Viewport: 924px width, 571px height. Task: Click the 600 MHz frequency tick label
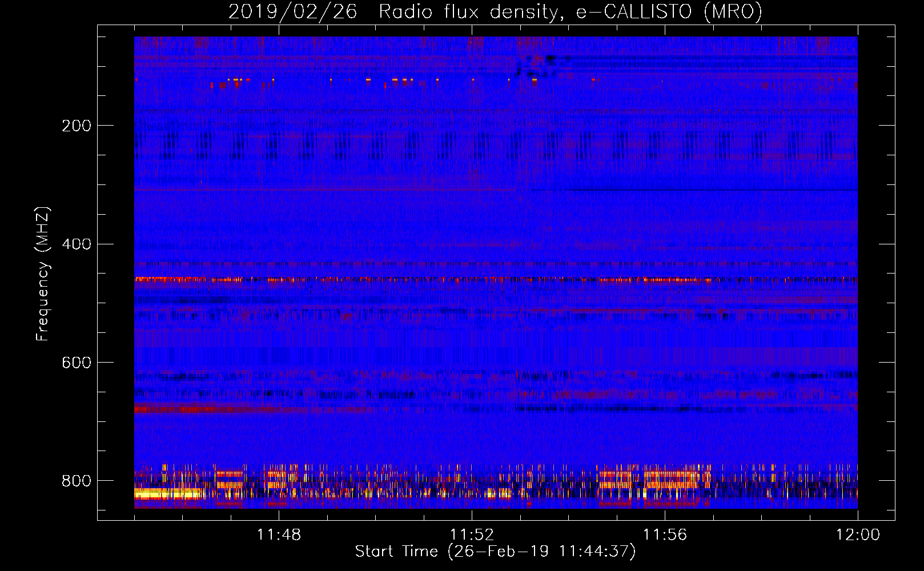coord(77,363)
